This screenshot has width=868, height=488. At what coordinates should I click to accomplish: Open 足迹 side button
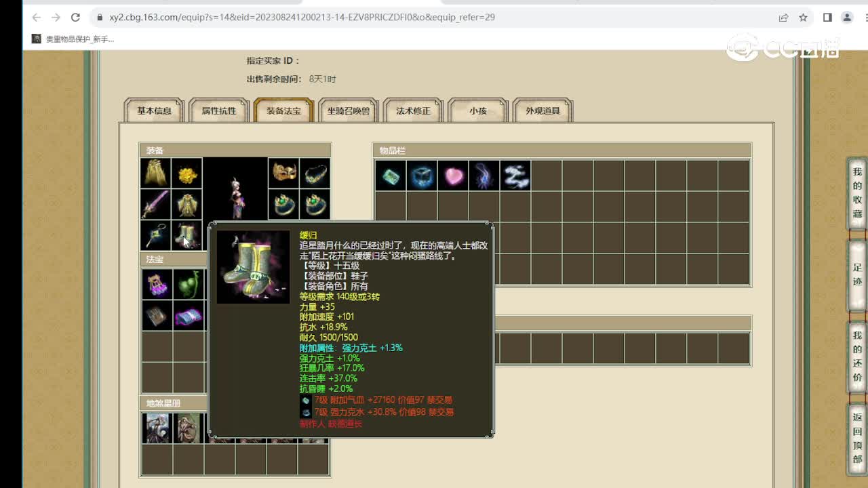(x=857, y=276)
